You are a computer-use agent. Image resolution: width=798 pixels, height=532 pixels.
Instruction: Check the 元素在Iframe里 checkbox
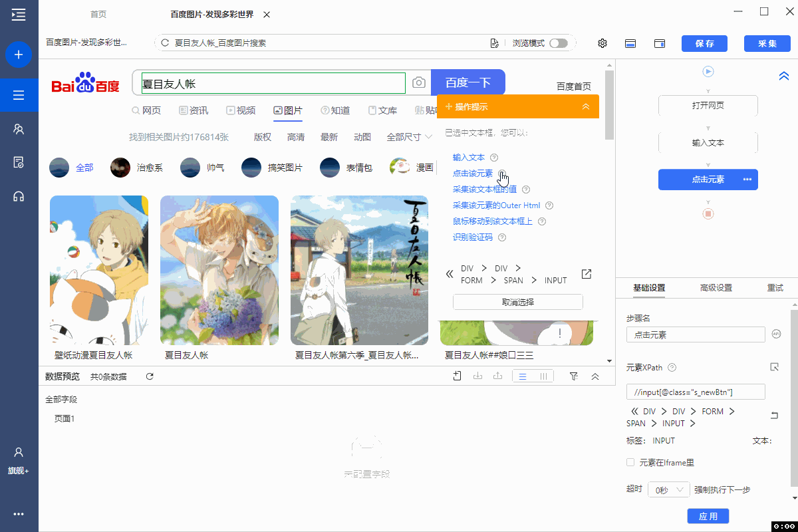pos(630,462)
